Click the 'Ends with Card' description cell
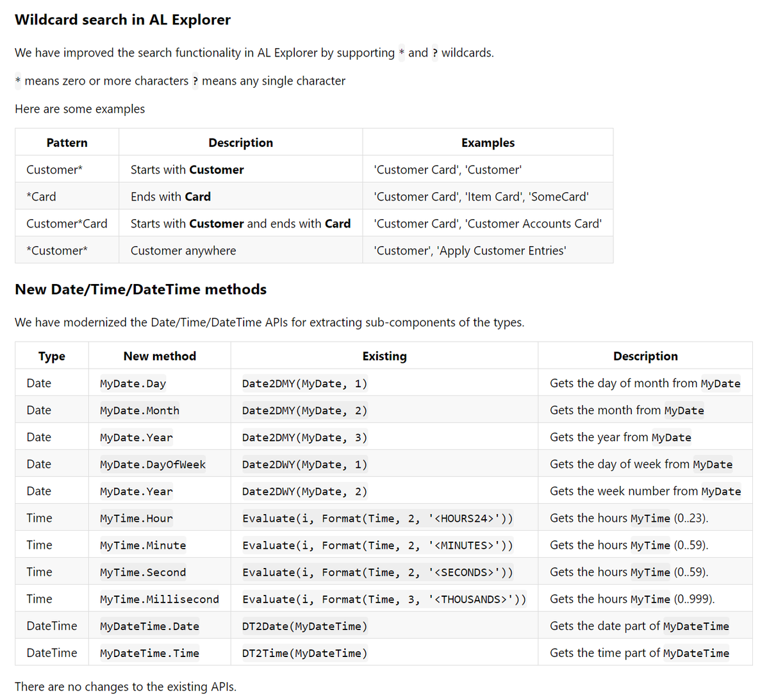This screenshot has height=700, width=769. tap(241, 196)
